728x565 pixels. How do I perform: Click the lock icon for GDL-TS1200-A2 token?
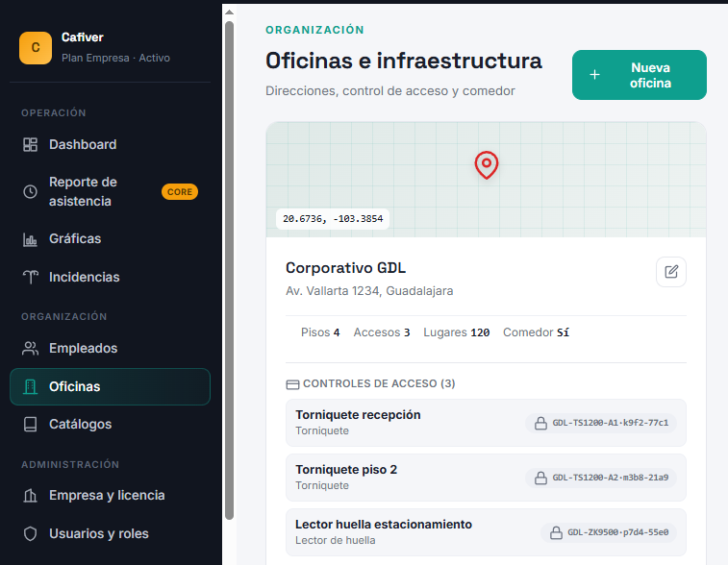tap(540, 478)
